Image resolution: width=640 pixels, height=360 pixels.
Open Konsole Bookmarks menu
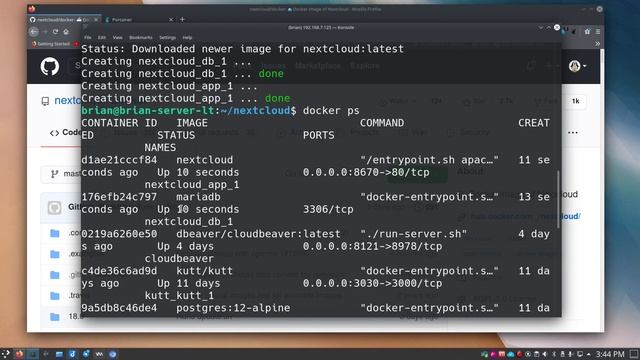[140, 38]
